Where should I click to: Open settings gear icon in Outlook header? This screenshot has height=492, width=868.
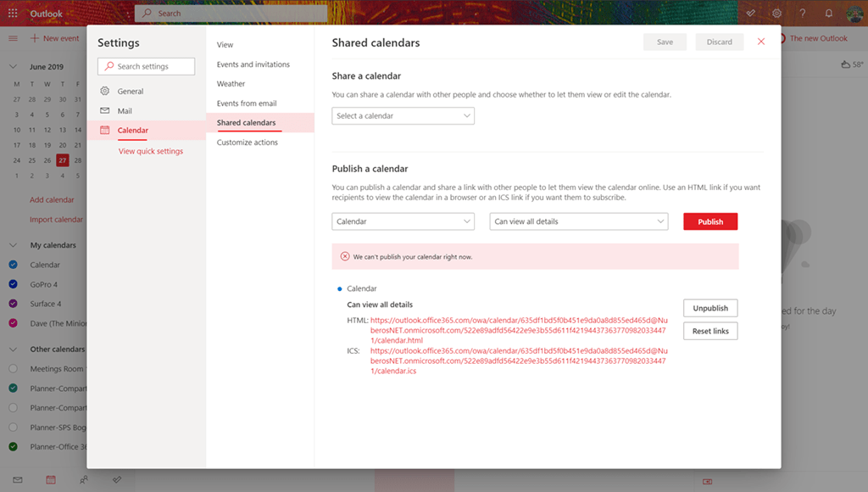click(x=776, y=14)
